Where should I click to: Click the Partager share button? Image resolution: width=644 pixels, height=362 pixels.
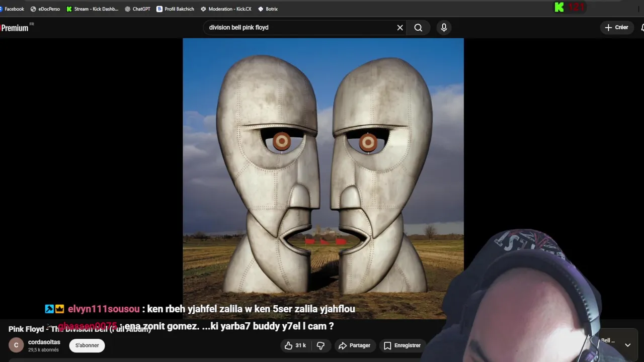tap(354, 345)
